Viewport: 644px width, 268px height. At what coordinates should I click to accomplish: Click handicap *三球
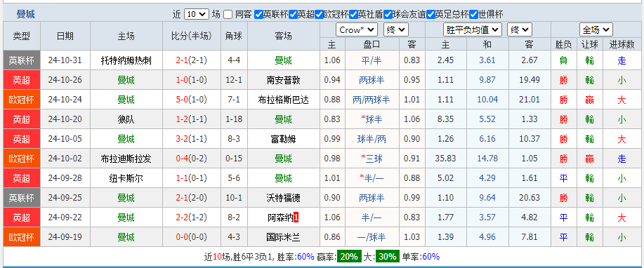tap(372, 159)
